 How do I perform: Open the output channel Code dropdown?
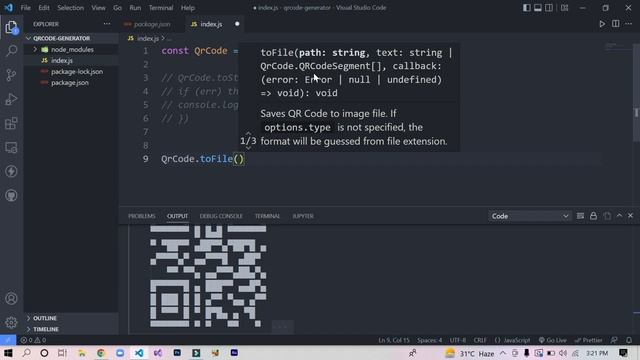pos(529,216)
